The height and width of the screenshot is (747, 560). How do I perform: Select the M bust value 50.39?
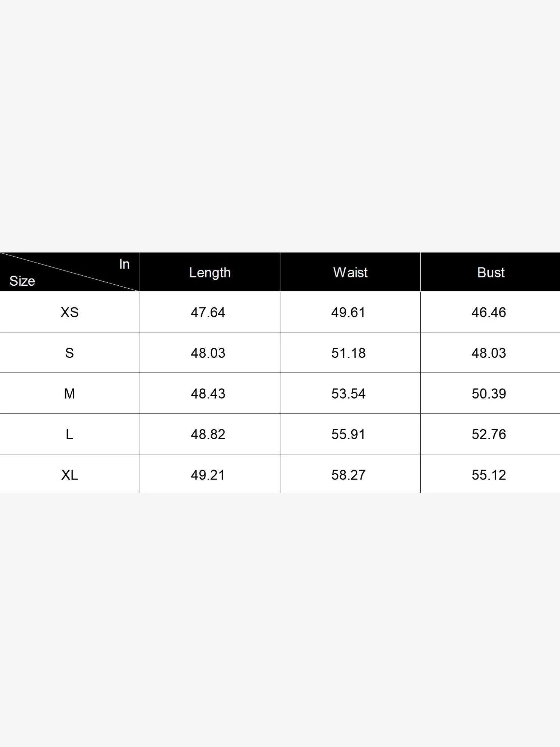489,394
